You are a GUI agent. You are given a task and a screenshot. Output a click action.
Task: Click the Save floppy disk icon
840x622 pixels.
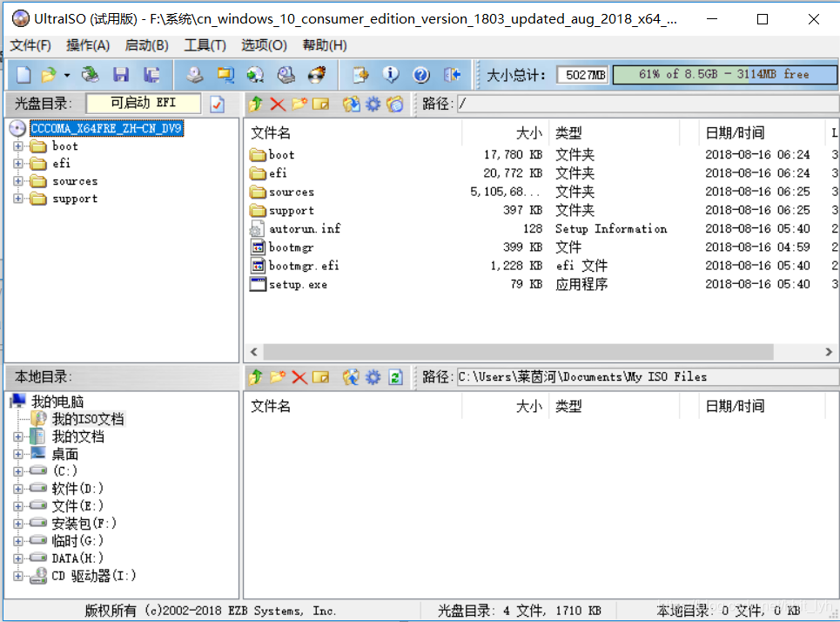(x=121, y=75)
